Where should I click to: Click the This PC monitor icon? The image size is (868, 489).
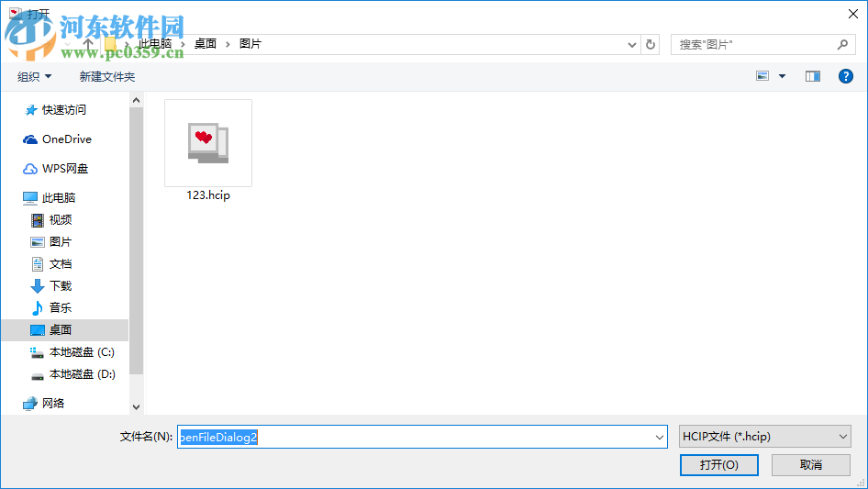30,197
